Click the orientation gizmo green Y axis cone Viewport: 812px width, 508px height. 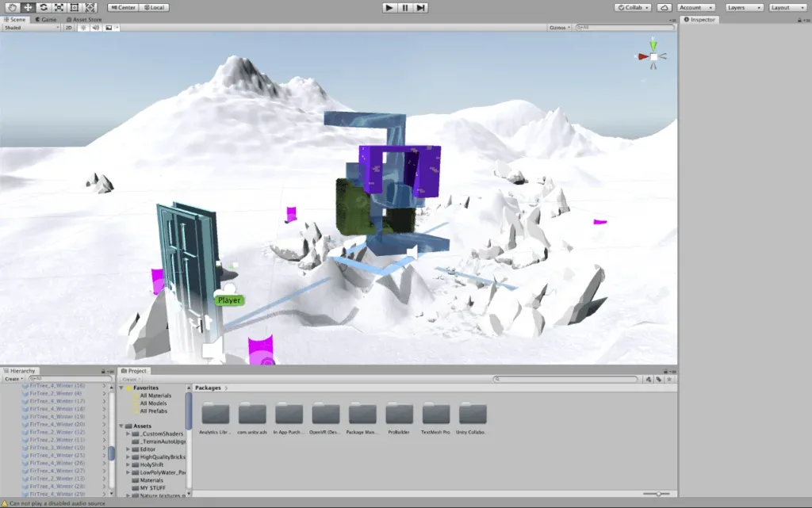coord(653,44)
